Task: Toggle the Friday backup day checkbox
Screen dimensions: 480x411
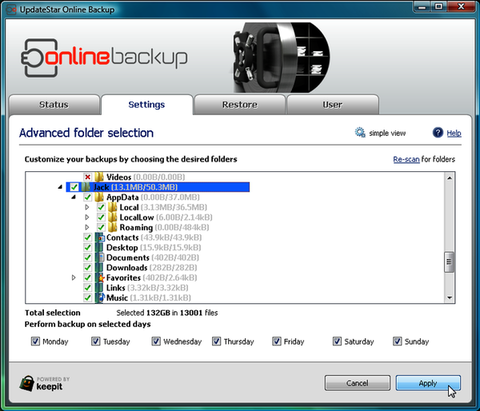Action: tap(277, 341)
